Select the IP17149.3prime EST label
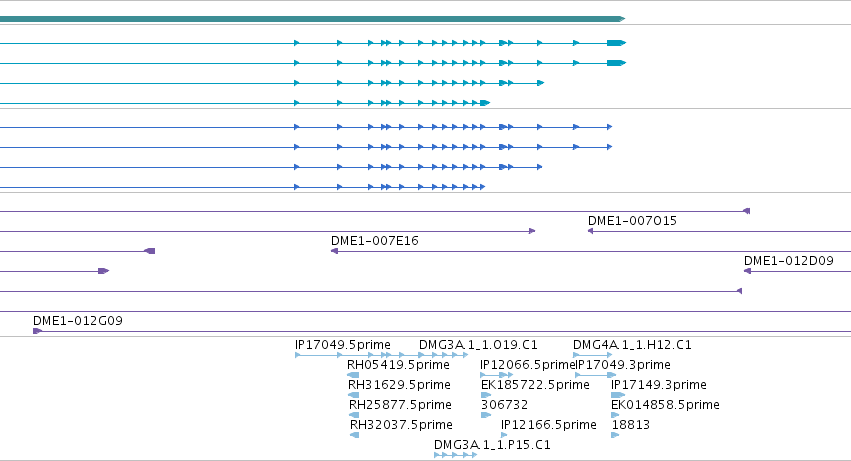The image size is (851, 461). 659,385
